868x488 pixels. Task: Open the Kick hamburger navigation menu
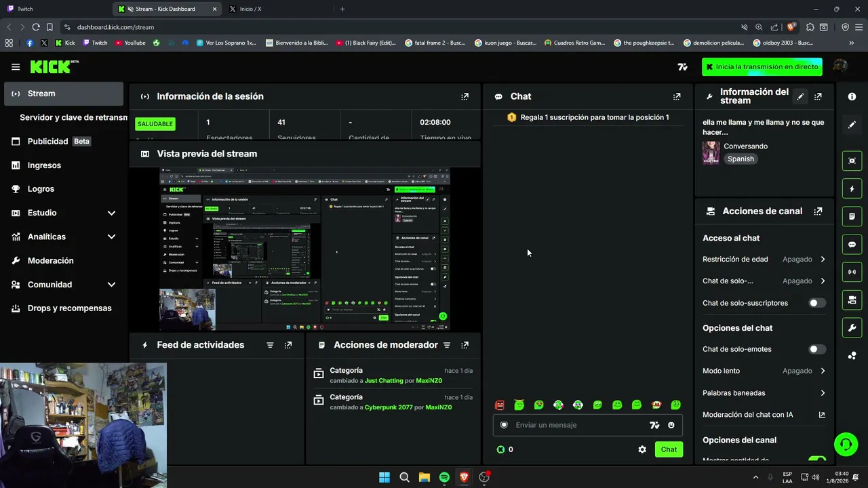pyautogui.click(x=16, y=66)
